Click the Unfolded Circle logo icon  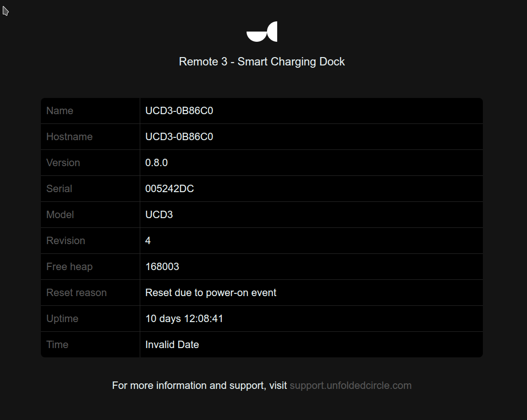(x=262, y=32)
